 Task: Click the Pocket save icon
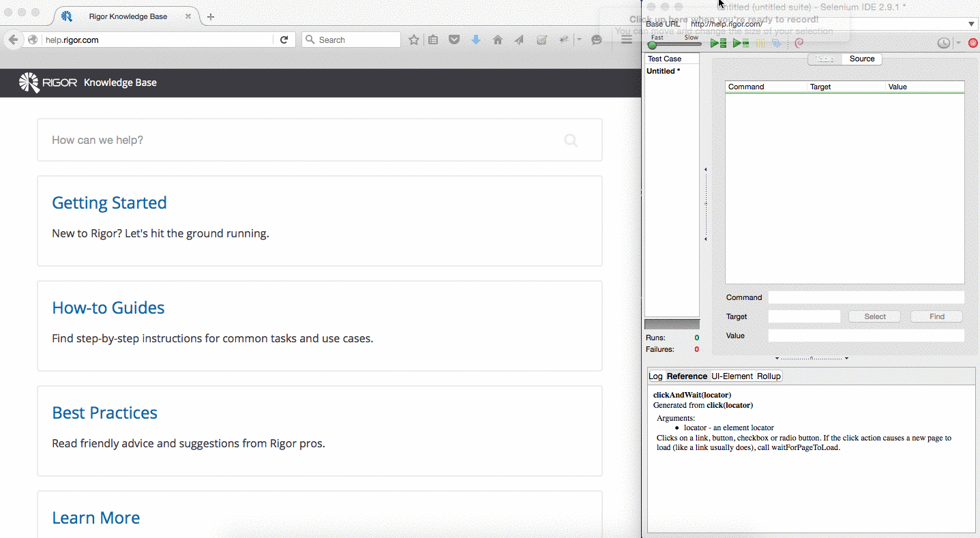[x=454, y=40]
